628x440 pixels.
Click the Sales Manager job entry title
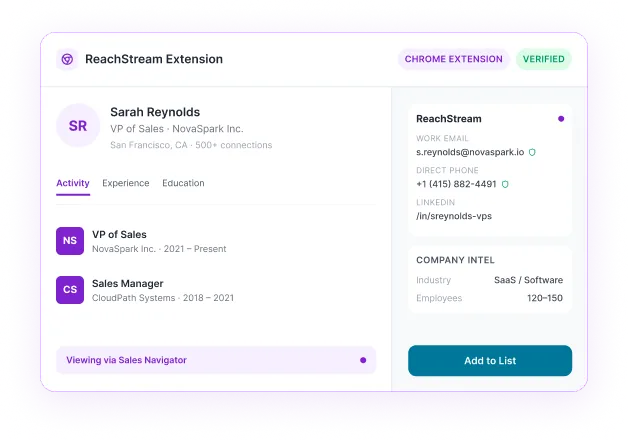pyautogui.click(x=128, y=283)
